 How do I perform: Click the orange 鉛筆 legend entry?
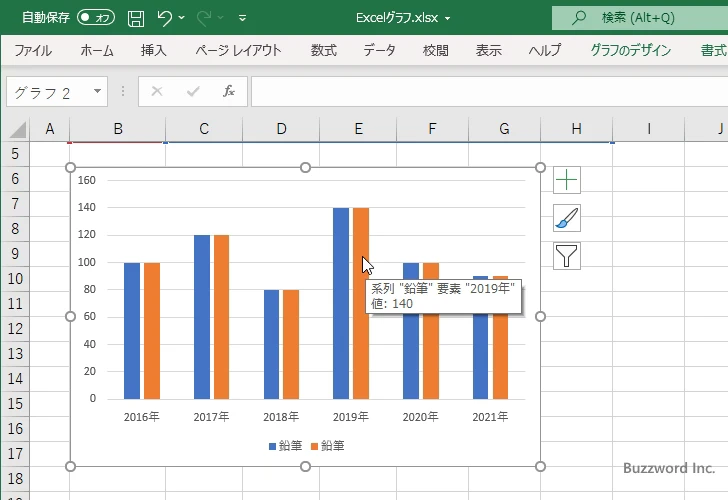pos(328,446)
